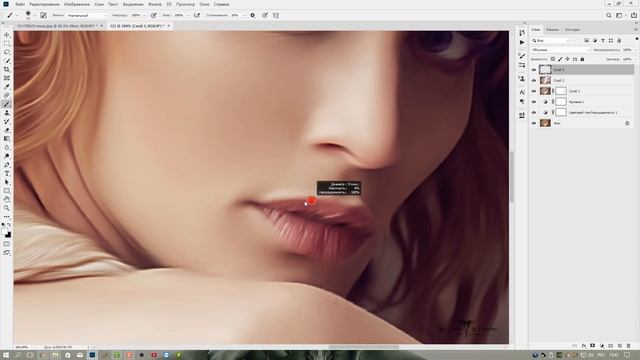This screenshot has height=360, width=640.
Task: Select the Healing Brush tool
Action: pos(7,96)
